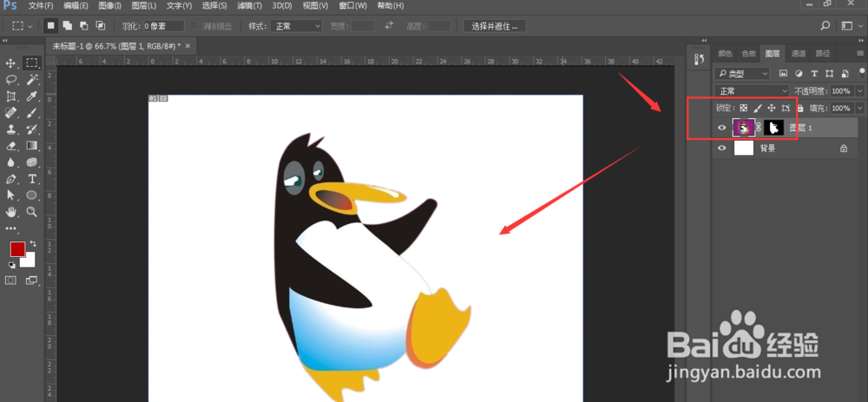The height and width of the screenshot is (402, 868).
Task: Open the 编辑(E) menu
Action: pyautogui.click(x=76, y=5)
